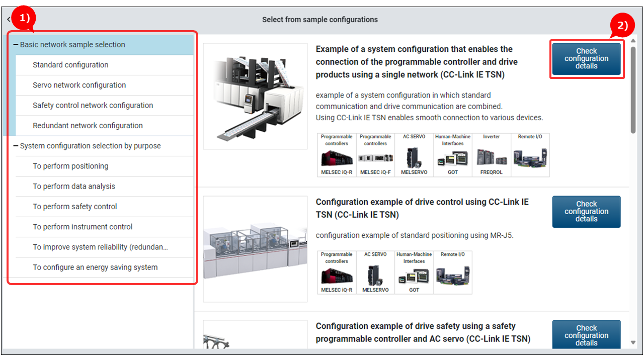Click the drive control using CC-Link IE TSN title
The height and width of the screenshot is (362, 644).
(422, 208)
